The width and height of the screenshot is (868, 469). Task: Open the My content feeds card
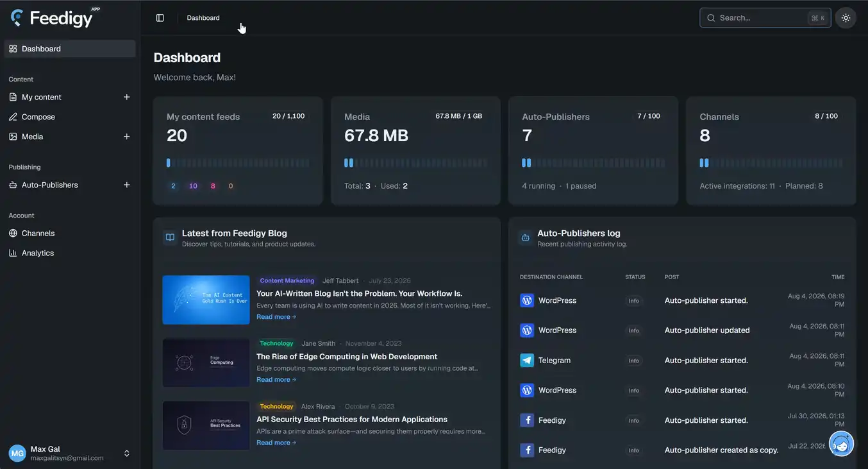[238, 151]
